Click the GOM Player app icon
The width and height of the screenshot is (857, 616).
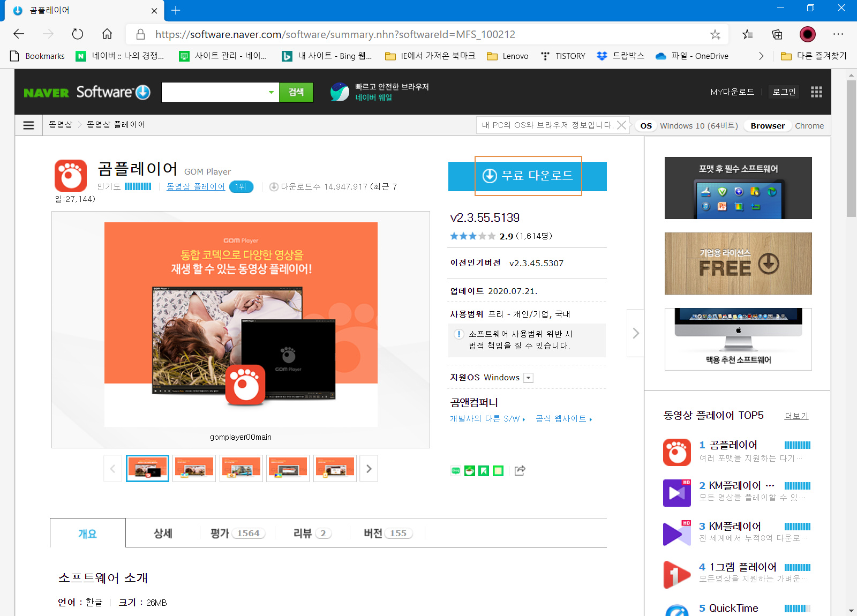71,176
